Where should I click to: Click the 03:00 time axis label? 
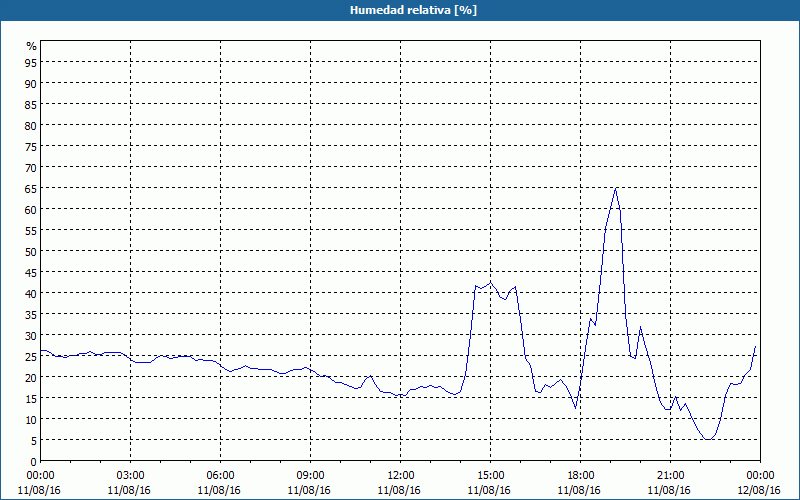coord(131,476)
